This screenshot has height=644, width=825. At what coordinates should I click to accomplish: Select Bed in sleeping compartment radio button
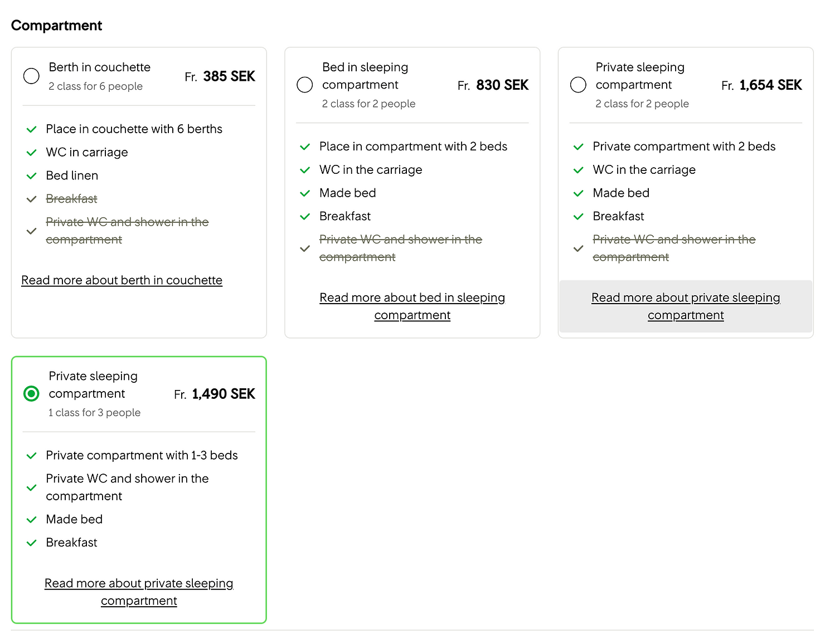[x=305, y=85]
